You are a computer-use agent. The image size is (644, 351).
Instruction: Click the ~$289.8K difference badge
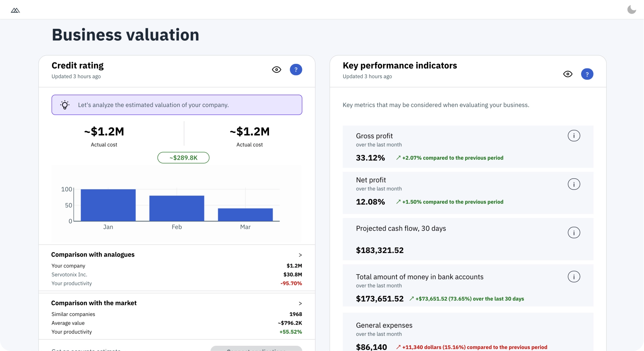[x=183, y=158]
